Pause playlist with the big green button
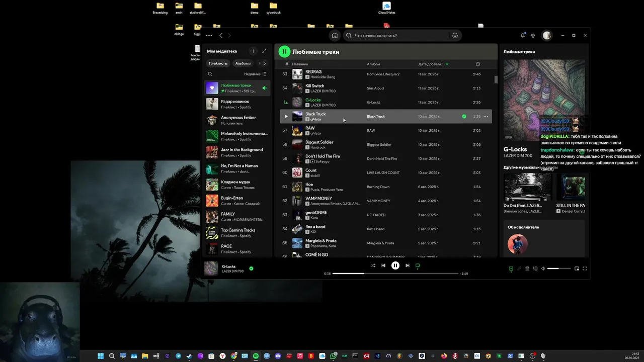Screen dimensions: 644x362 coord(284,51)
